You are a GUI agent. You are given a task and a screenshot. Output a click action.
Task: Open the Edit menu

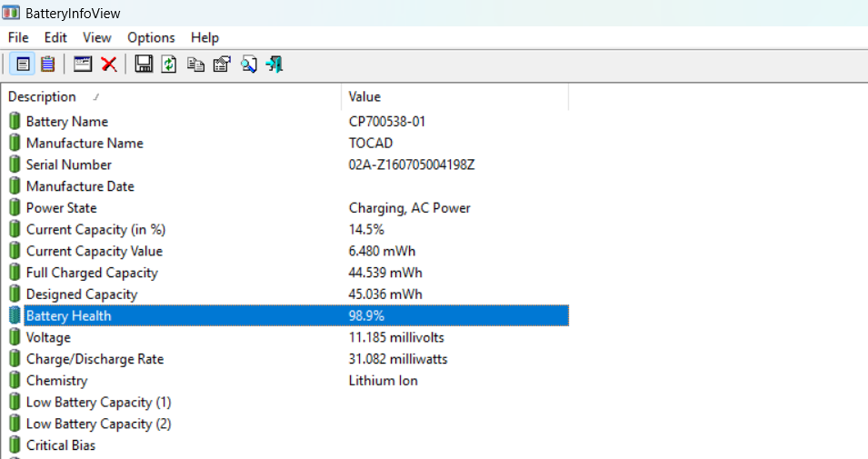click(55, 37)
